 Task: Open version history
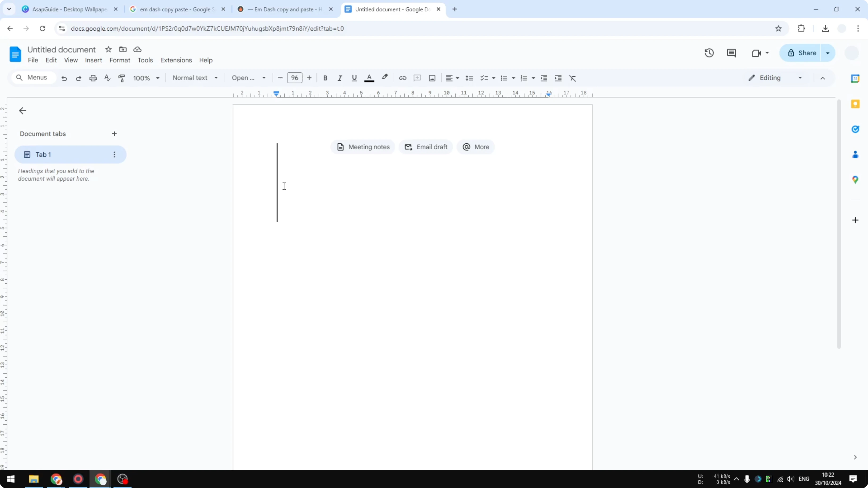coord(709,53)
